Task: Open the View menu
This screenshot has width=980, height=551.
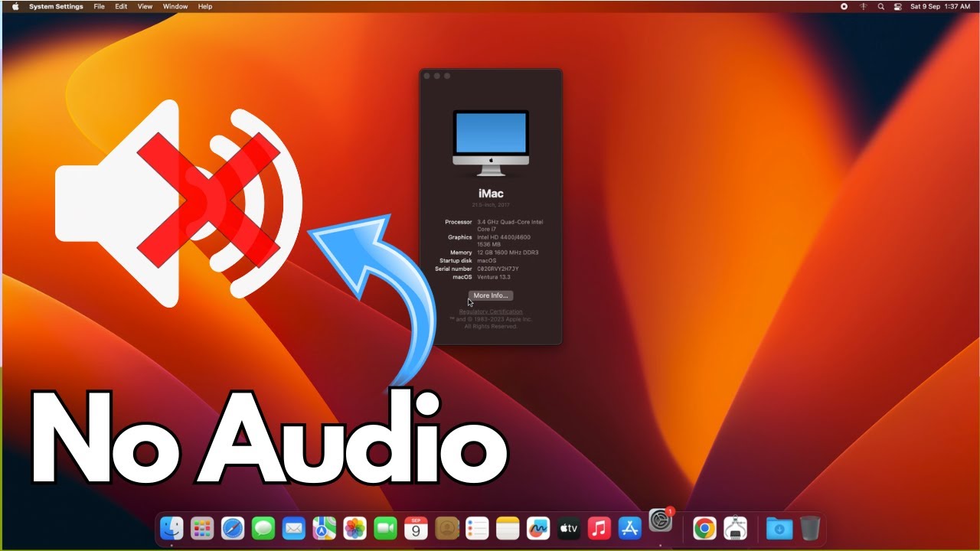Action: click(x=145, y=6)
